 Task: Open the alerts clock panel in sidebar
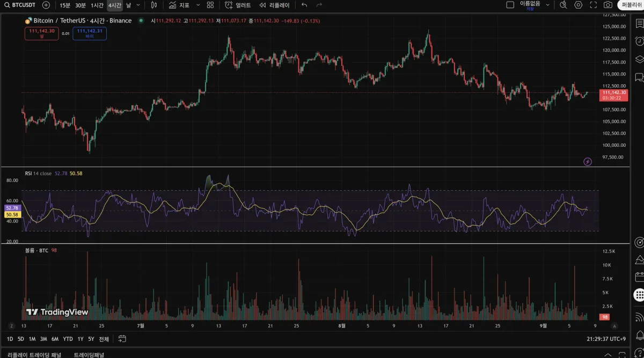pos(639,41)
